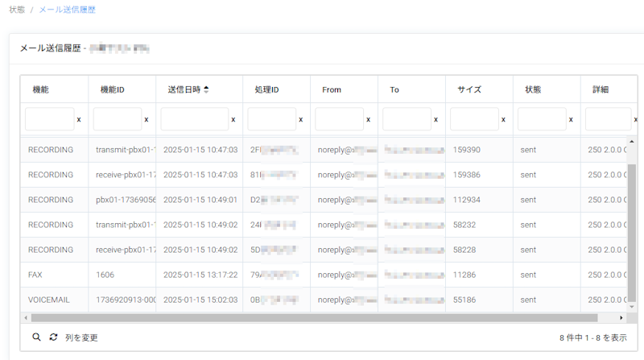Clear the From filter with its x
Viewport: 644px width, 360px height.
click(369, 120)
